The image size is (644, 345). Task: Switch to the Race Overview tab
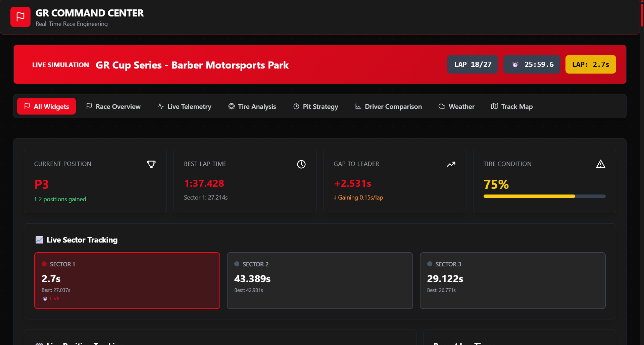point(113,106)
